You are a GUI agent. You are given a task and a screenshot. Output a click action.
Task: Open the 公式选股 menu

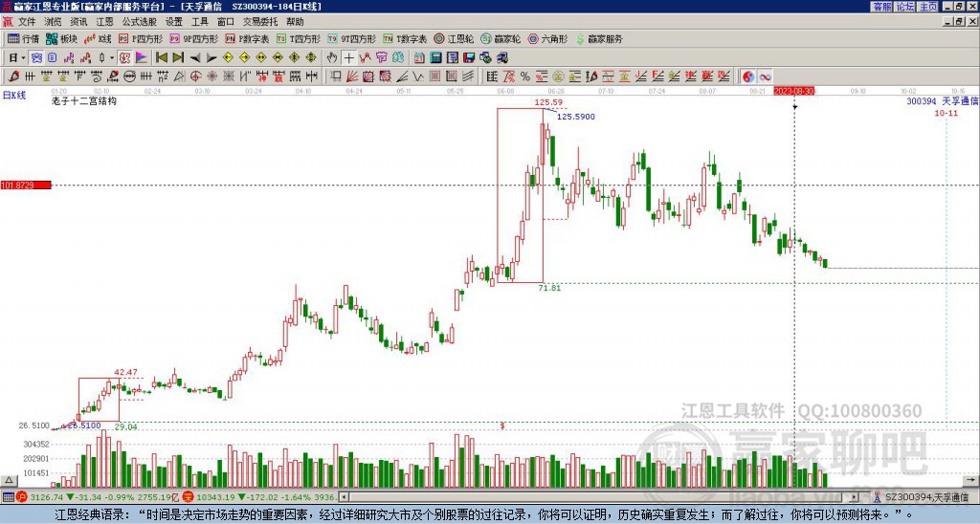(x=140, y=22)
